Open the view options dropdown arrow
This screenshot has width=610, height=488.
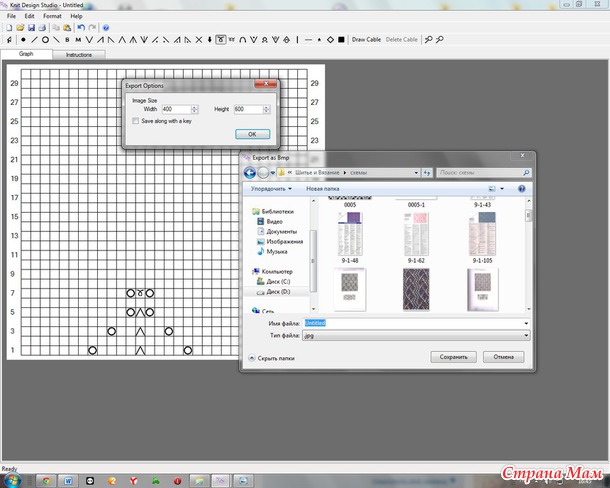502,189
